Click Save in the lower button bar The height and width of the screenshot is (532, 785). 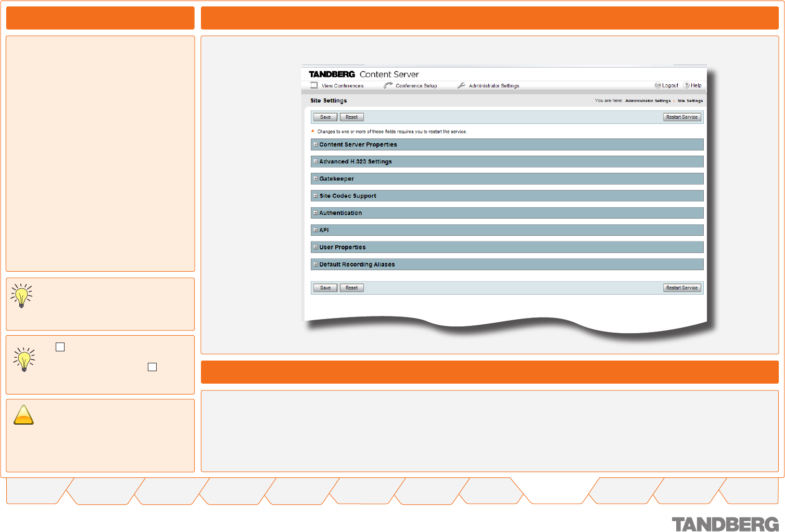pos(325,288)
